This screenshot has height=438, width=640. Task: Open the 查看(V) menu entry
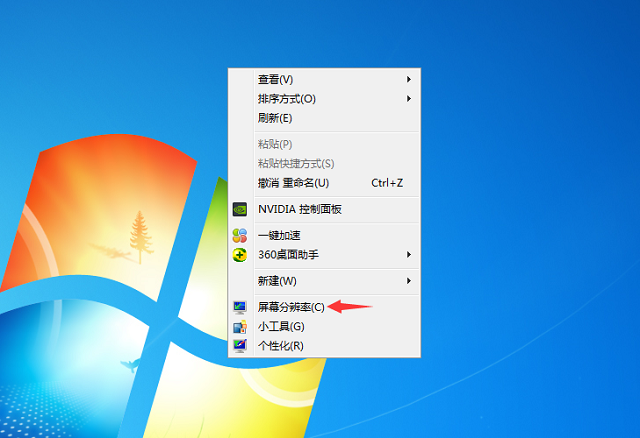pos(324,79)
